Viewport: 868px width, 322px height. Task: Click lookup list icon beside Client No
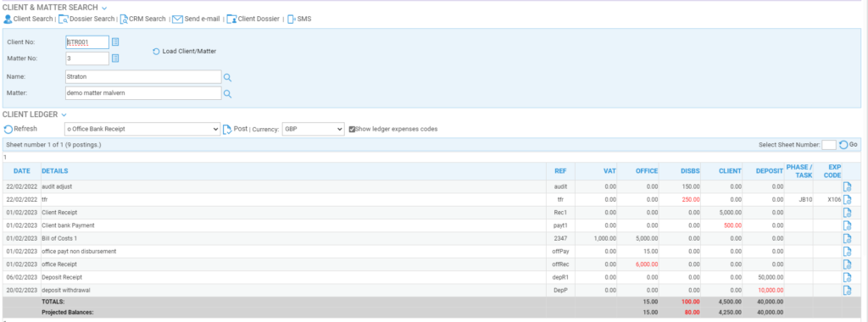tap(115, 42)
